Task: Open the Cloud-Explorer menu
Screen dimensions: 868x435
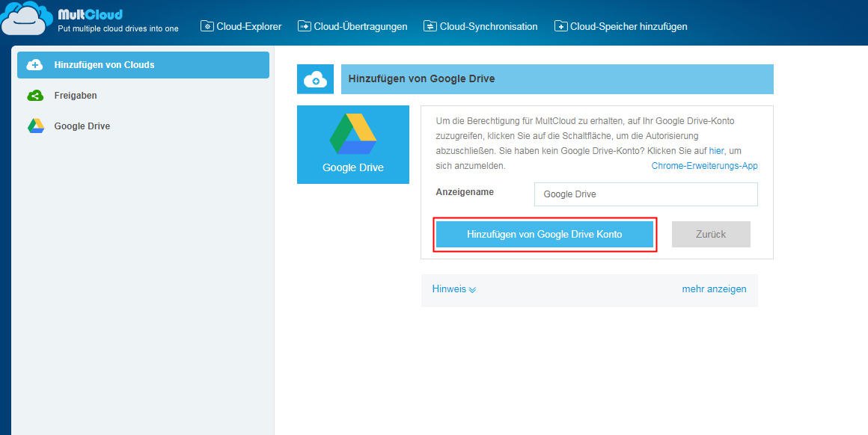Action: pyautogui.click(x=241, y=26)
